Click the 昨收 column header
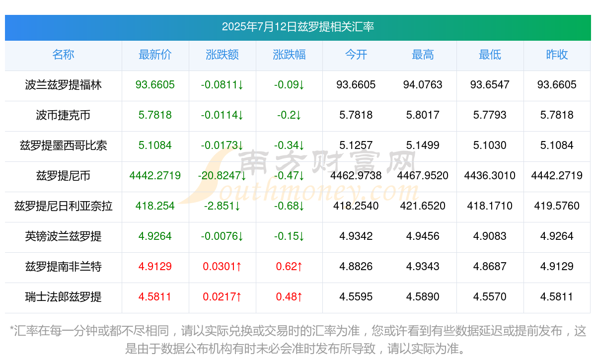596x364 pixels. coord(557,55)
